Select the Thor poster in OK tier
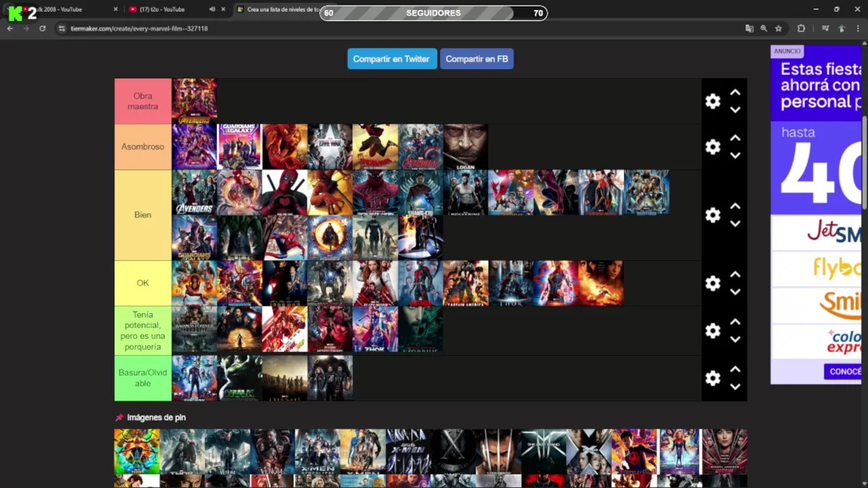Image resolution: width=868 pixels, height=488 pixels. pos(511,283)
